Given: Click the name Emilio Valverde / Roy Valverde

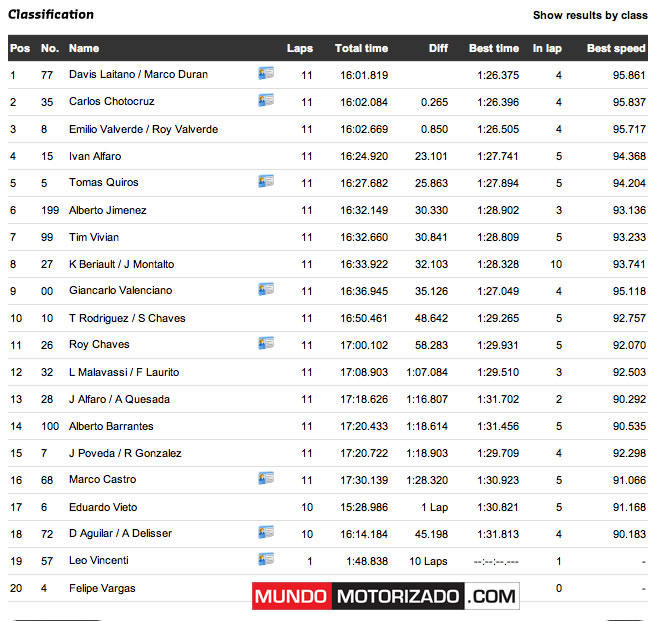Looking at the screenshot, I should (143, 129).
